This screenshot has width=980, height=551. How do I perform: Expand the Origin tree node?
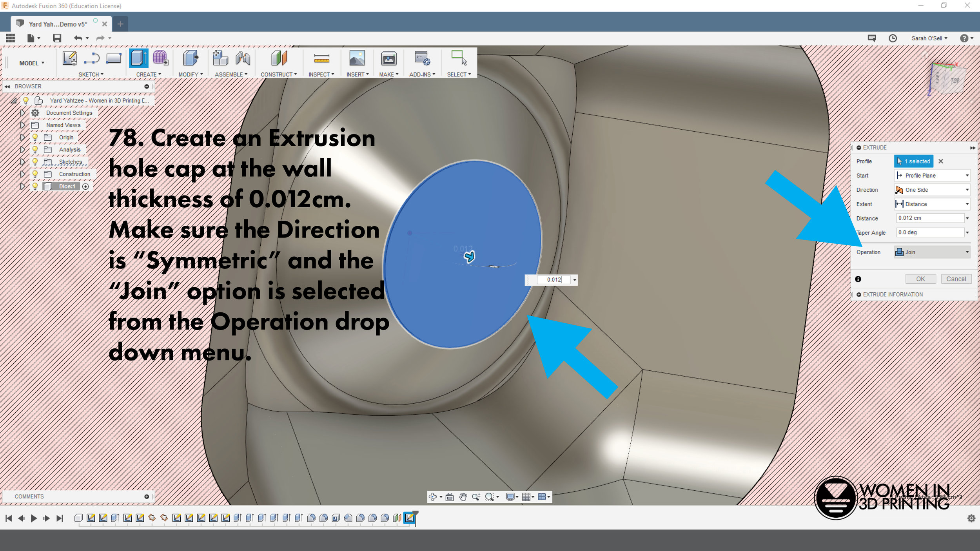[x=22, y=137]
